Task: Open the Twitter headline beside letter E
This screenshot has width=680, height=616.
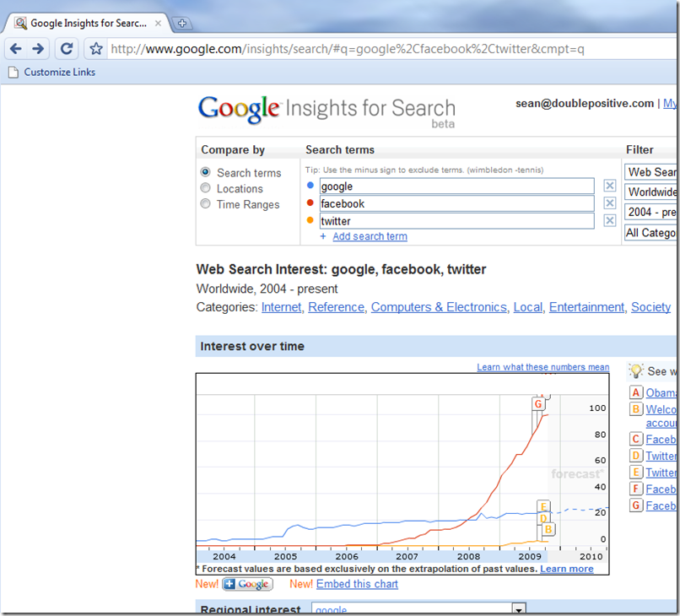Action: [x=661, y=473]
